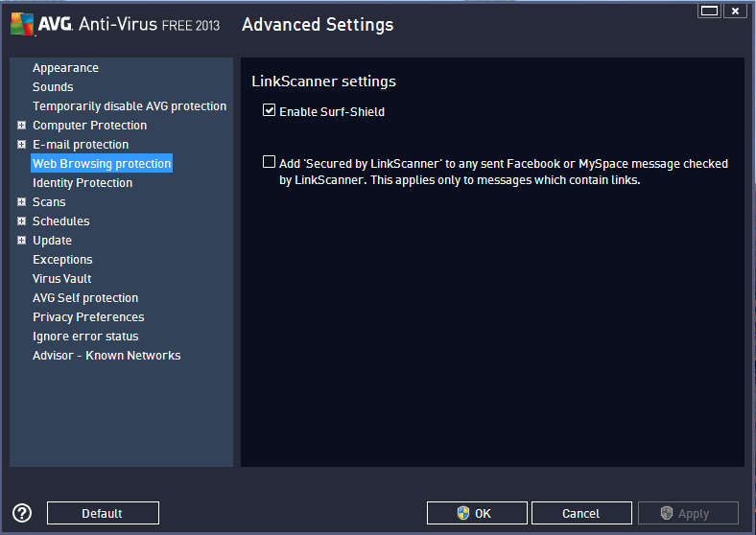756x535 pixels.
Task: Expand the E-mail protection node
Action: (x=21, y=145)
